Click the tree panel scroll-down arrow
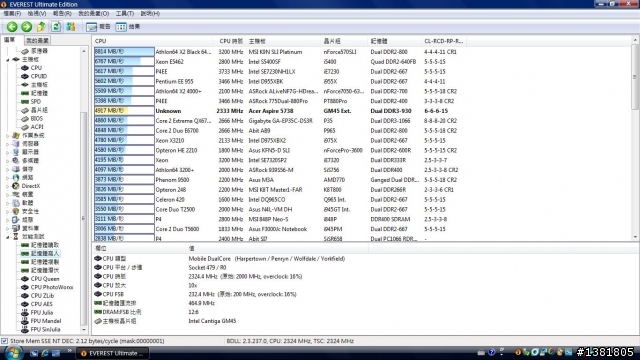 pyautogui.click(x=84, y=330)
